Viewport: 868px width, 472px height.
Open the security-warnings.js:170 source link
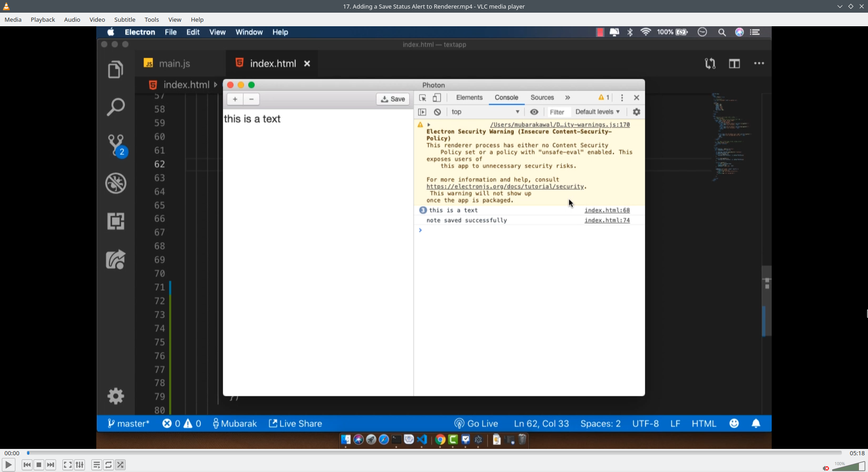click(x=560, y=124)
